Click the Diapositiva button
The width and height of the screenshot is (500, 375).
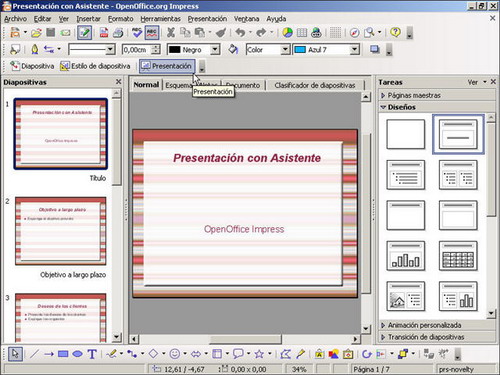pos(32,66)
